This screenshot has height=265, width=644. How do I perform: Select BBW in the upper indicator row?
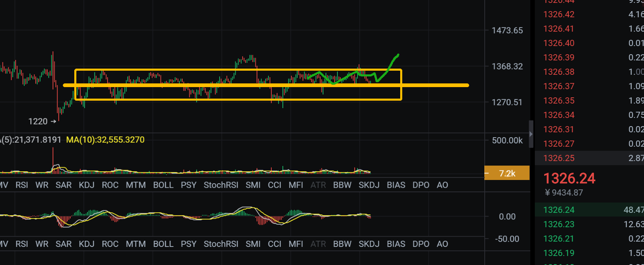point(342,185)
